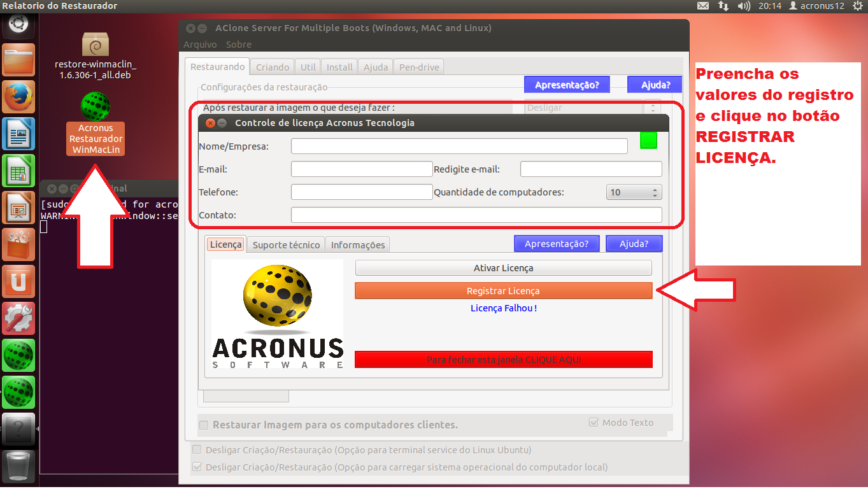
Task: Focus the Nome/Empresa input field
Action: [x=459, y=146]
